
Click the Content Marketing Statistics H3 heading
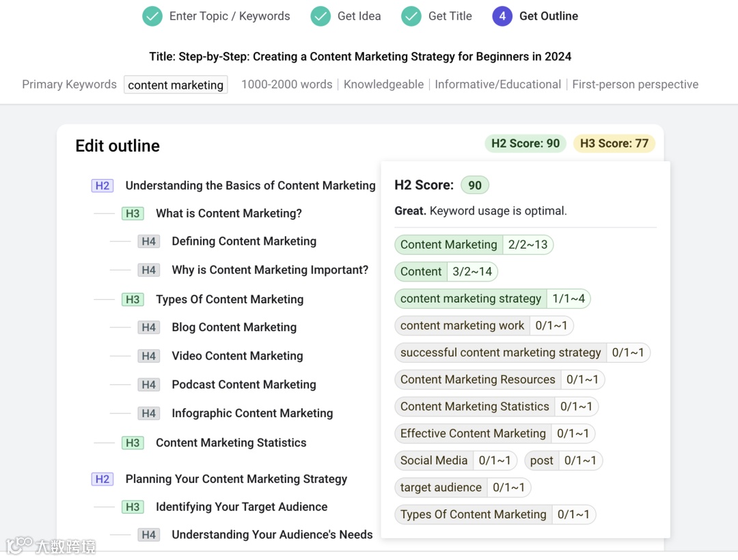click(x=231, y=443)
